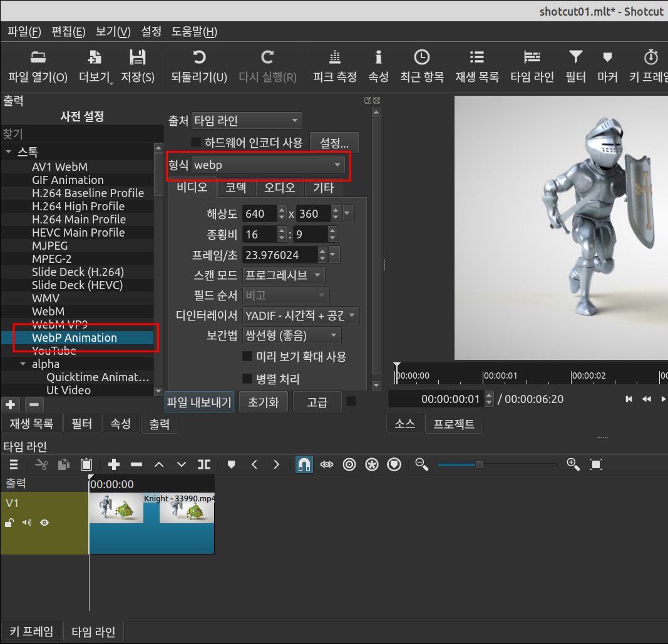
Task: Click 고급 advanced button
Action: point(317,402)
